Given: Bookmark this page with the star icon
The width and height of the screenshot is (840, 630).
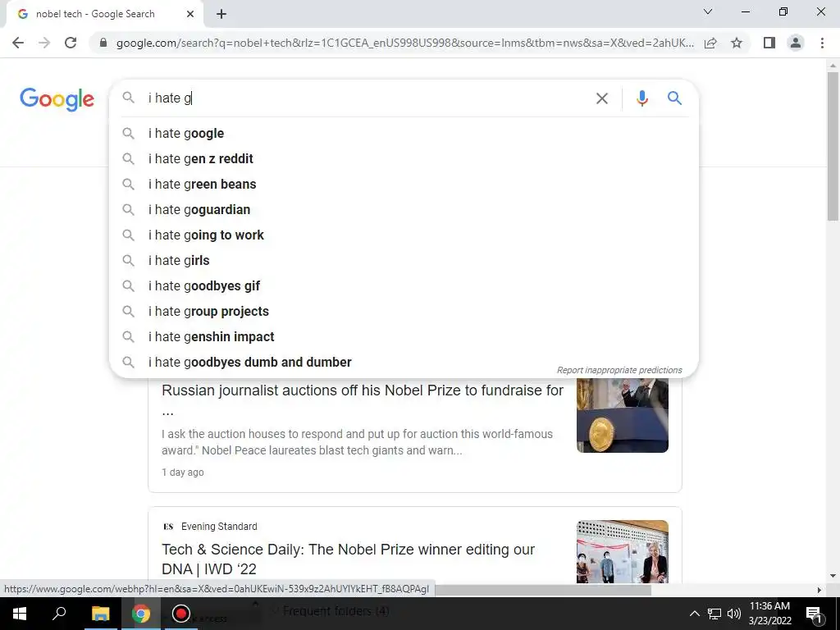Looking at the screenshot, I should click(737, 43).
